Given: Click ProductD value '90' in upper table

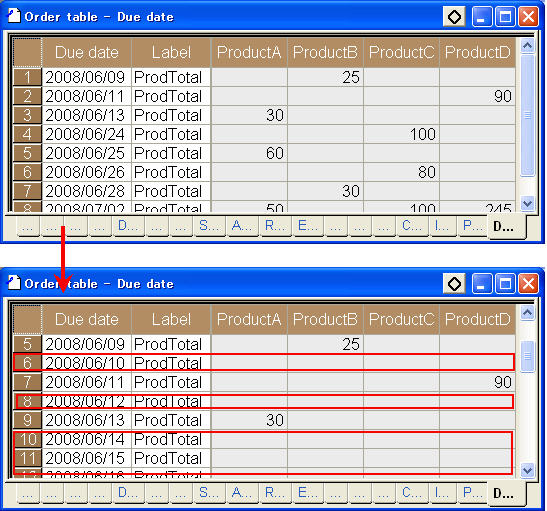Looking at the screenshot, I should coord(478,96).
